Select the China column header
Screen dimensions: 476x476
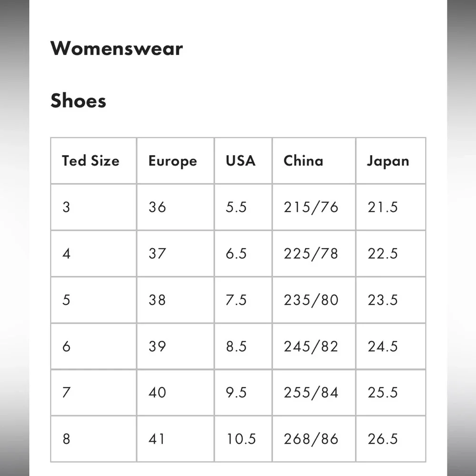click(x=314, y=160)
